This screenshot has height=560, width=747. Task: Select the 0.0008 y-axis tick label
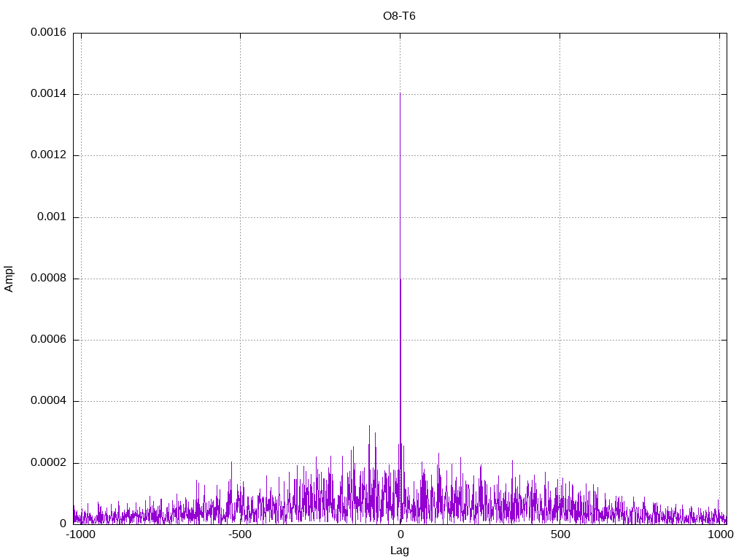[x=48, y=279]
